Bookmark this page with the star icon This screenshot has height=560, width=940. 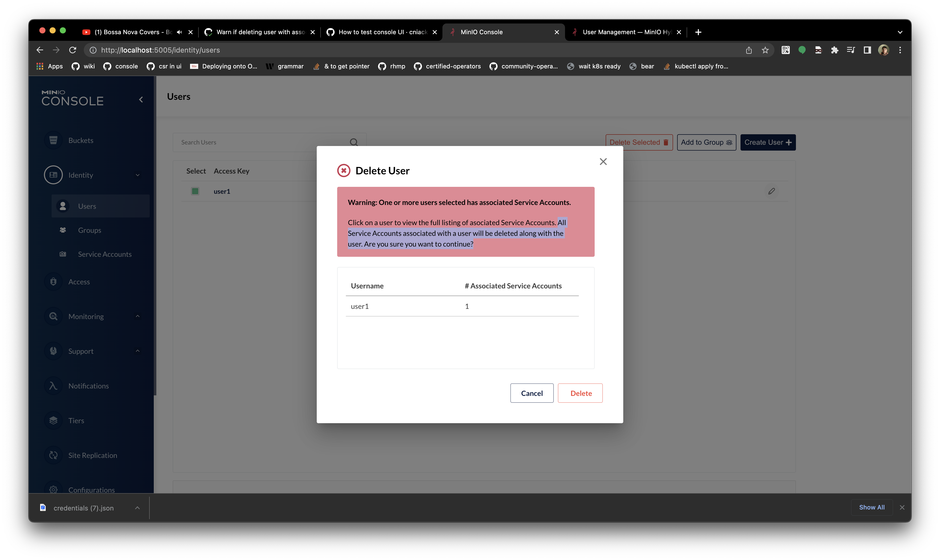tap(765, 50)
